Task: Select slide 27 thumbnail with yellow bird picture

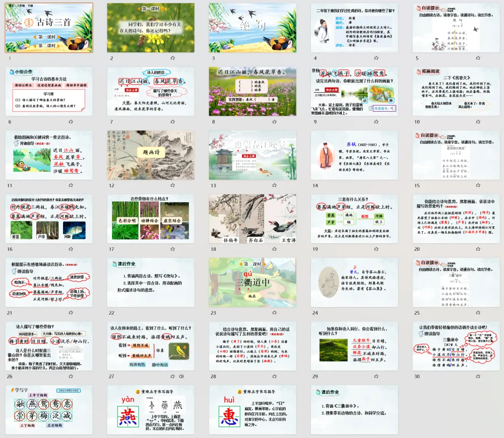Action: pyautogui.click(x=151, y=346)
